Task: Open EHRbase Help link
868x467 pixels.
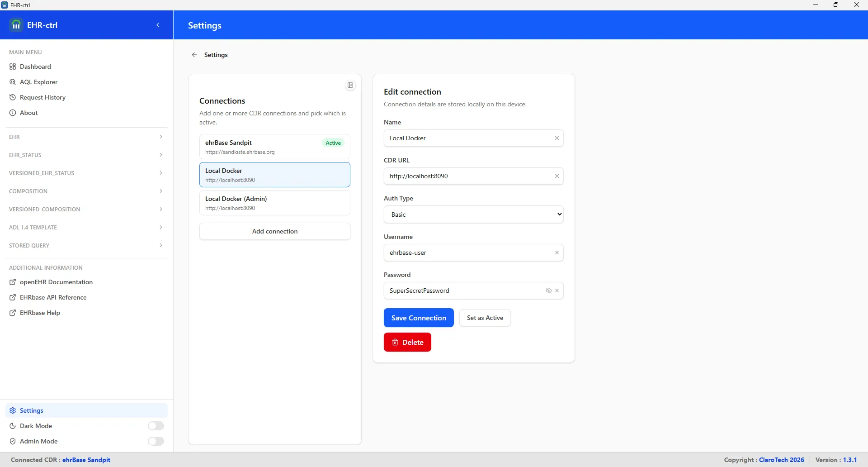Action: point(86,313)
